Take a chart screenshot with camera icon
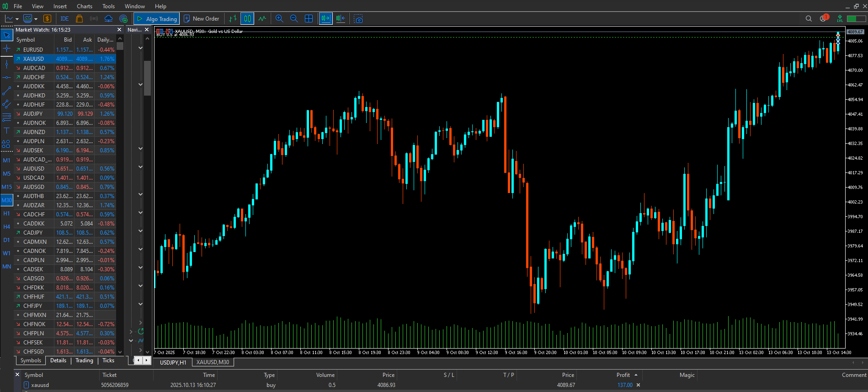The height and width of the screenshot is (392, 868). tap(358, 19)
